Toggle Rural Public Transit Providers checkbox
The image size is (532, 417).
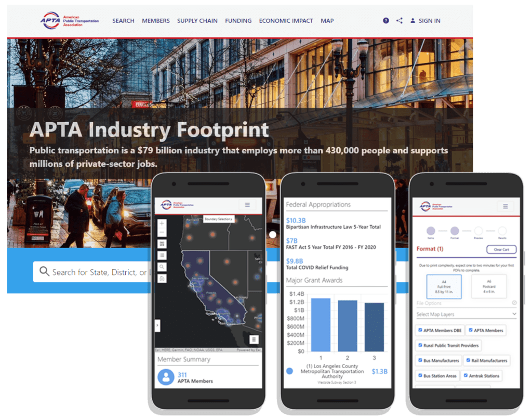[x=420, y=345]
